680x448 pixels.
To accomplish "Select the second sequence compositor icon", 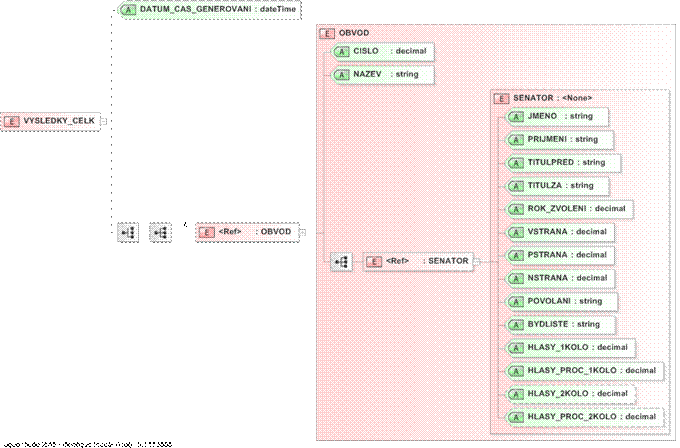I will 160,232.
